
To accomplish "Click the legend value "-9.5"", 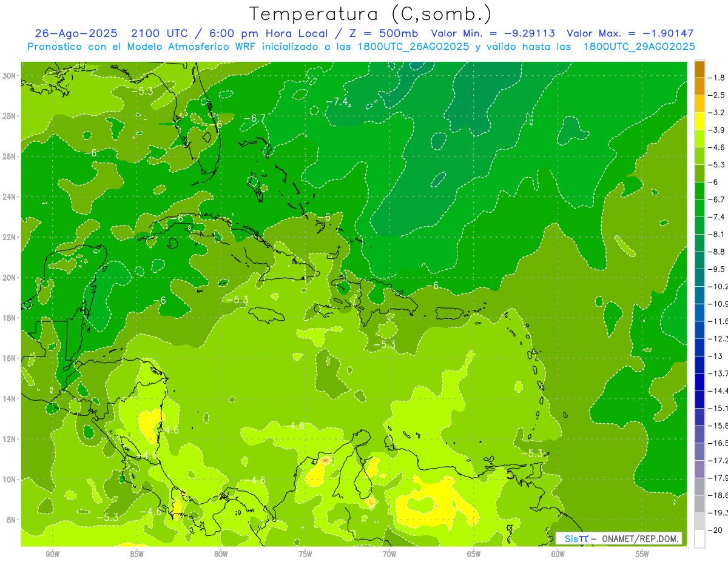I will click(x=716, y=269).
